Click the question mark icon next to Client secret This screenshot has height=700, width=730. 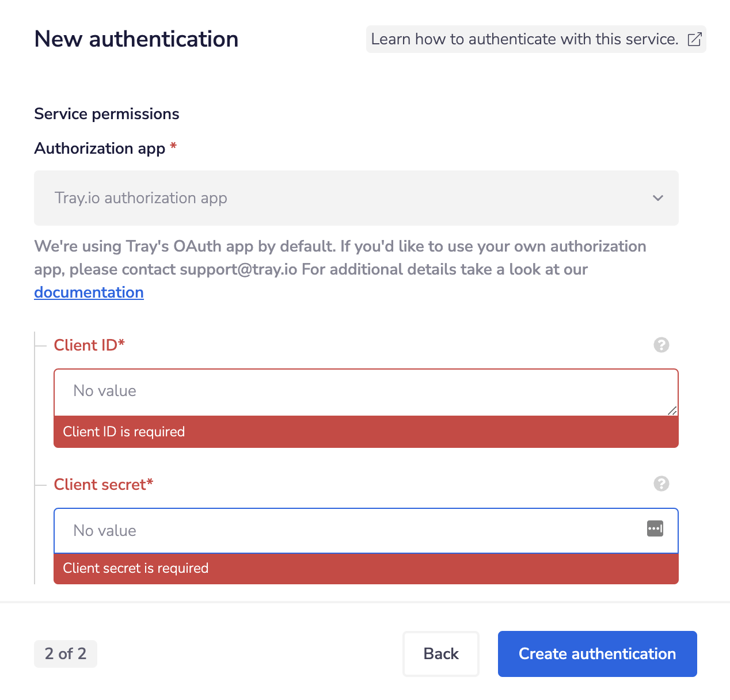pos(661,484)
